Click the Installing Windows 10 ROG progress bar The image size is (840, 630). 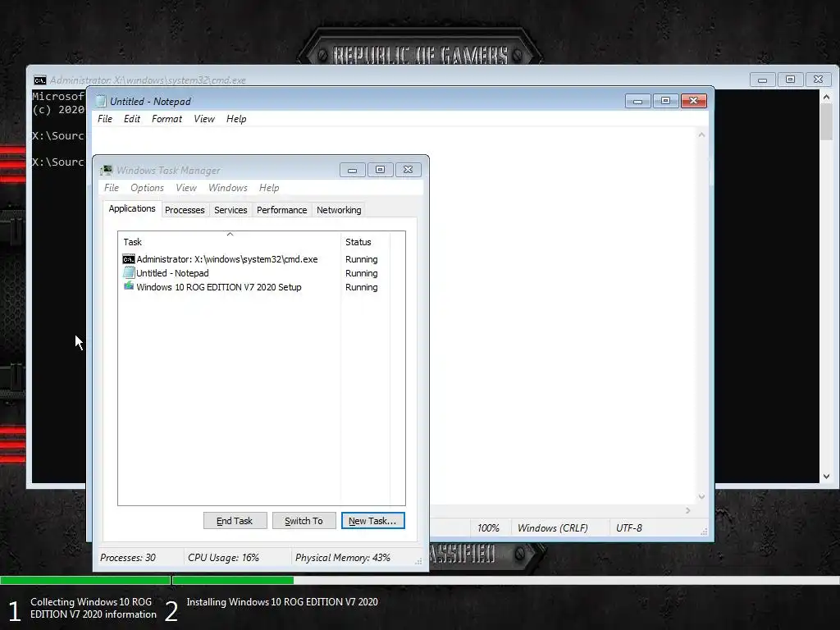tap(505, 580)
